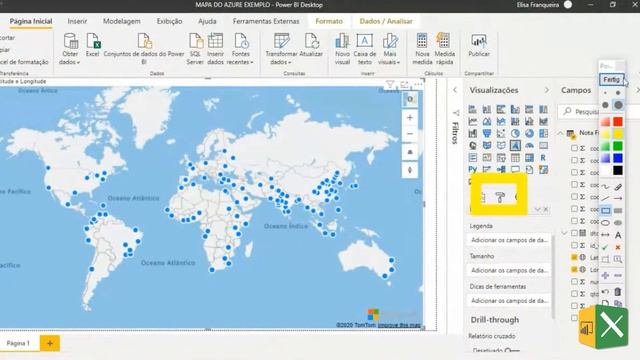The image size is (640, 360).
Task: Select the funnel chart visualization
Action: tap(487, 133)
